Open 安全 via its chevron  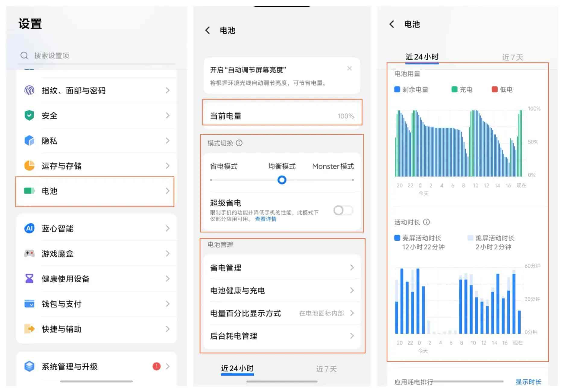click(168, 115)
